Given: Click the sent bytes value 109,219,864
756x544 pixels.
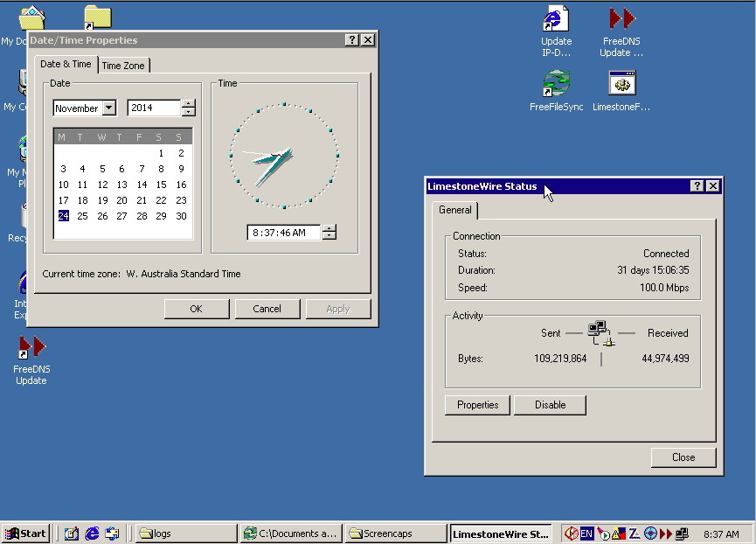Looking at the screenshot, I should [560, 359].
